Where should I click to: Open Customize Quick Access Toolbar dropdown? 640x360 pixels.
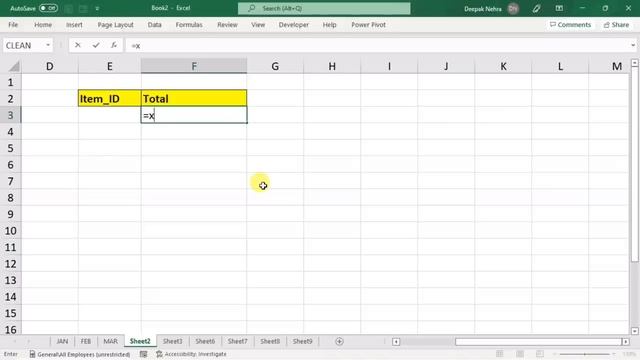97,8
